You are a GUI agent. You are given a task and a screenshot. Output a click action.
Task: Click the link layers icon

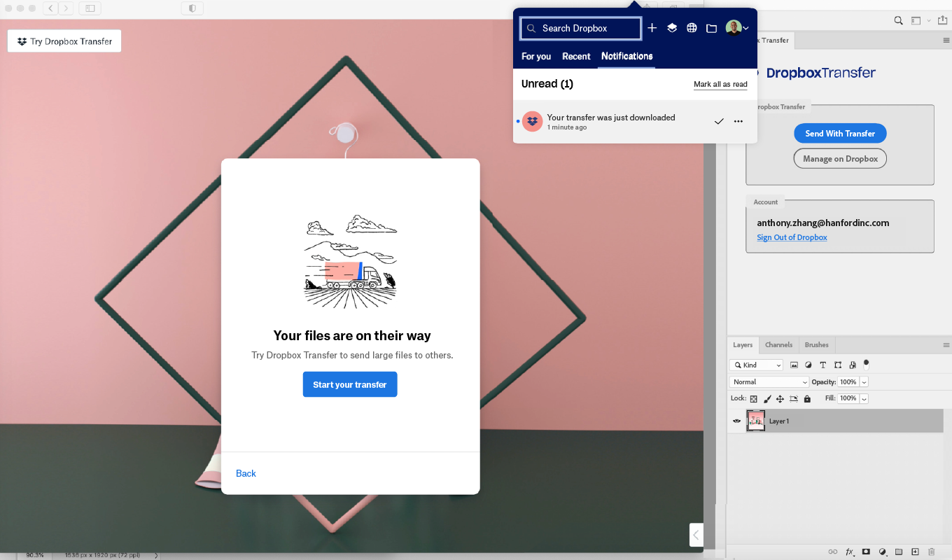[x=833, y=552]
